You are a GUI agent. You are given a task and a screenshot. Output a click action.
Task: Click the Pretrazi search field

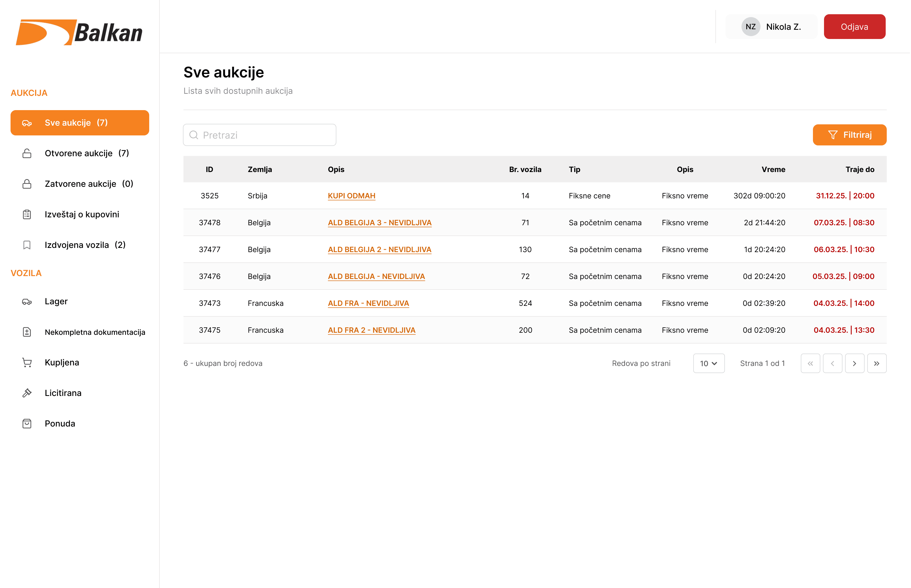(260, 135)
